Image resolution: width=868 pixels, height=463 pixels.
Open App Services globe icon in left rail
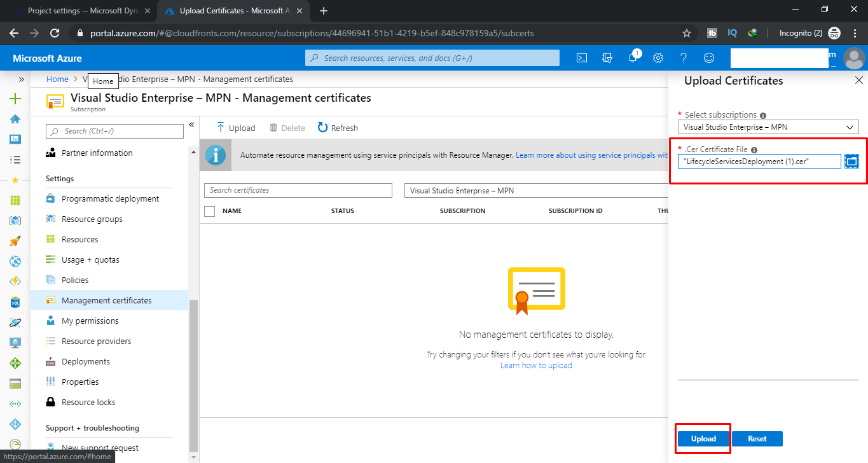click(x=15, y=261)
